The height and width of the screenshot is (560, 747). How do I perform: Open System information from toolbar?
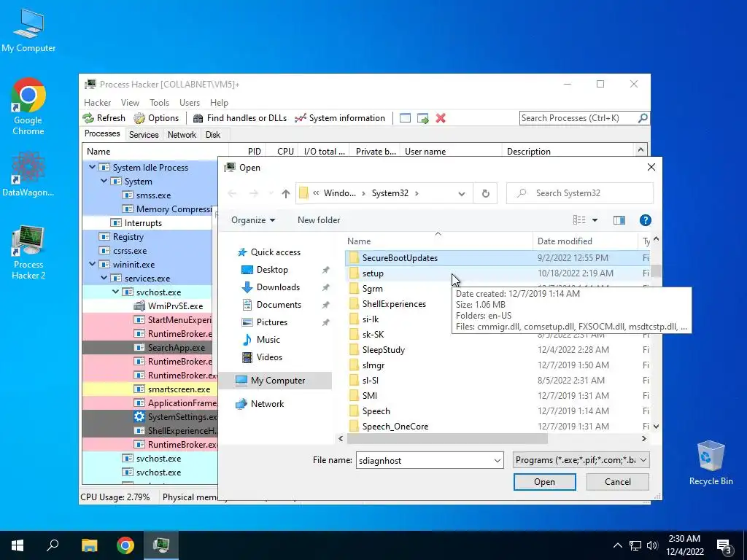tap(340, 118)
